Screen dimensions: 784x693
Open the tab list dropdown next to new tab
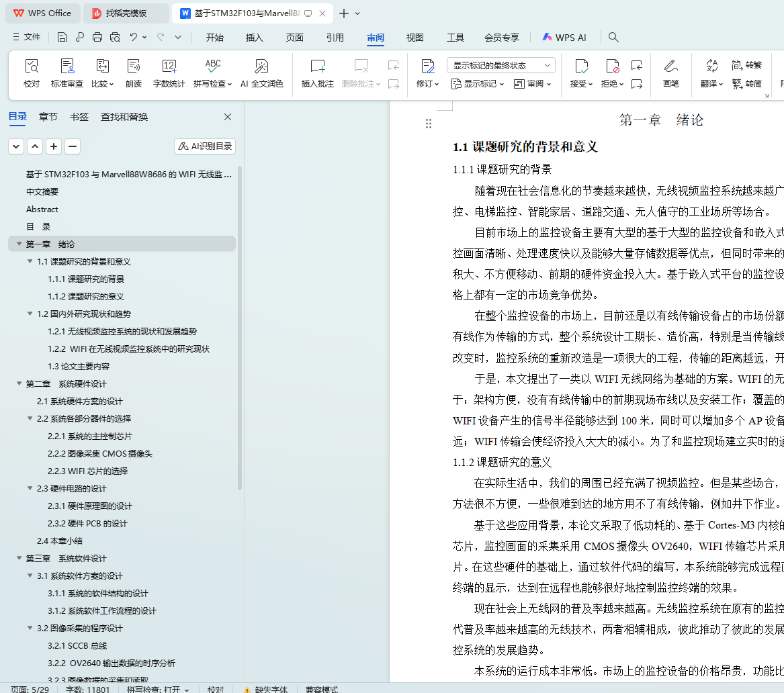tap(357, 13)
